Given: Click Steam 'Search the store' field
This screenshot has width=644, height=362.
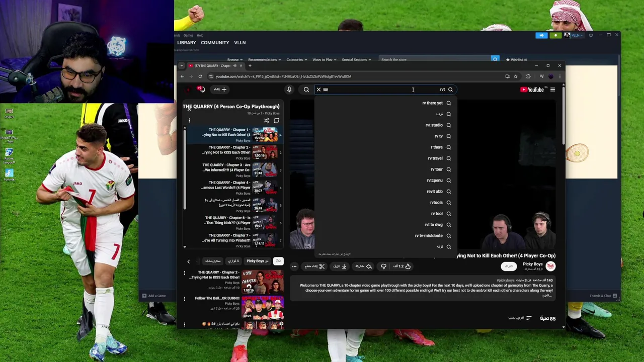Looking at the screenshot, I should [x=435, y=60].
